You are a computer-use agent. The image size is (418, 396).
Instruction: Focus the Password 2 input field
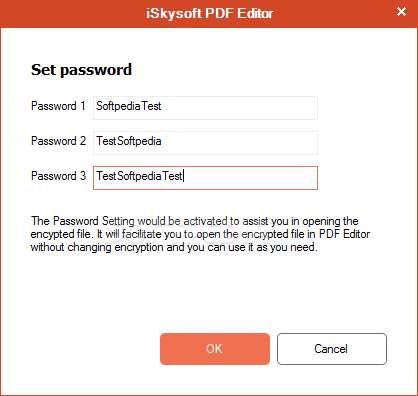click(x=205, y=143)
